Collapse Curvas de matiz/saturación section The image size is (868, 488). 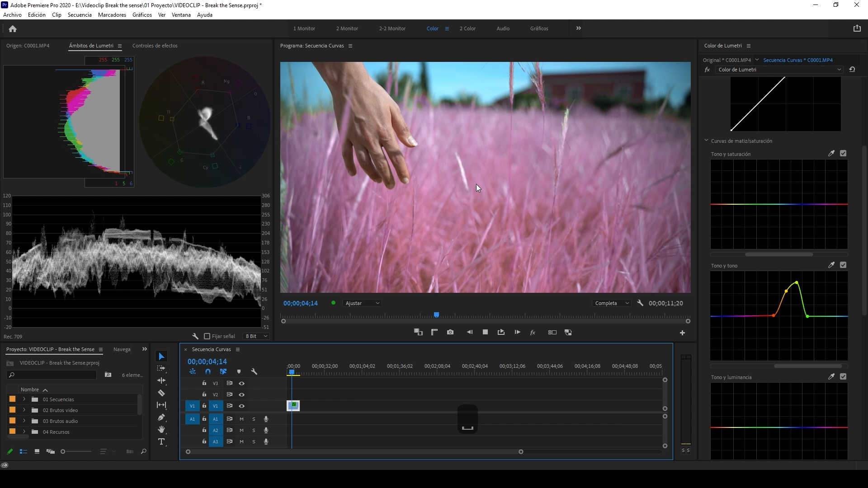click(x=706, y=141)
